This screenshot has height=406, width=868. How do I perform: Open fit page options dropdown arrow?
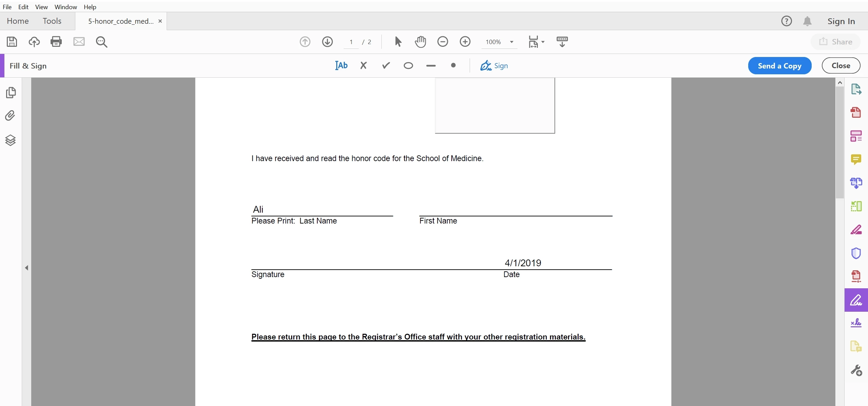pyautogui.click(x=543, y=42)
